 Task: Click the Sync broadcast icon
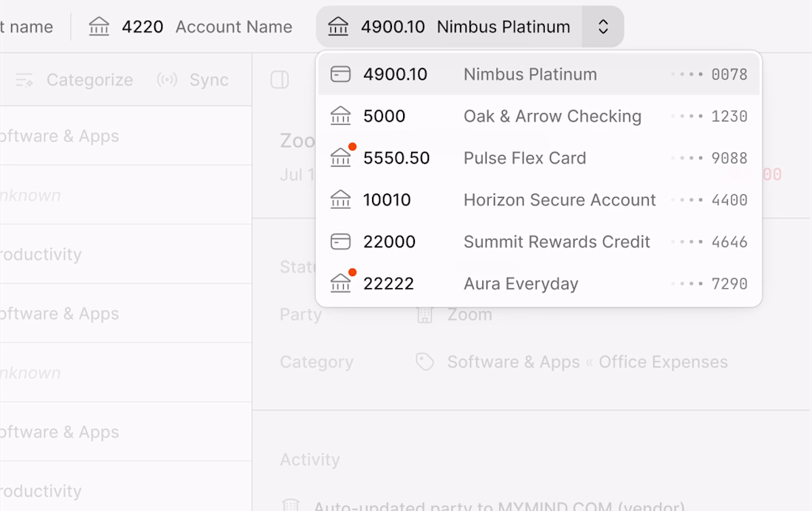(168, 80)
